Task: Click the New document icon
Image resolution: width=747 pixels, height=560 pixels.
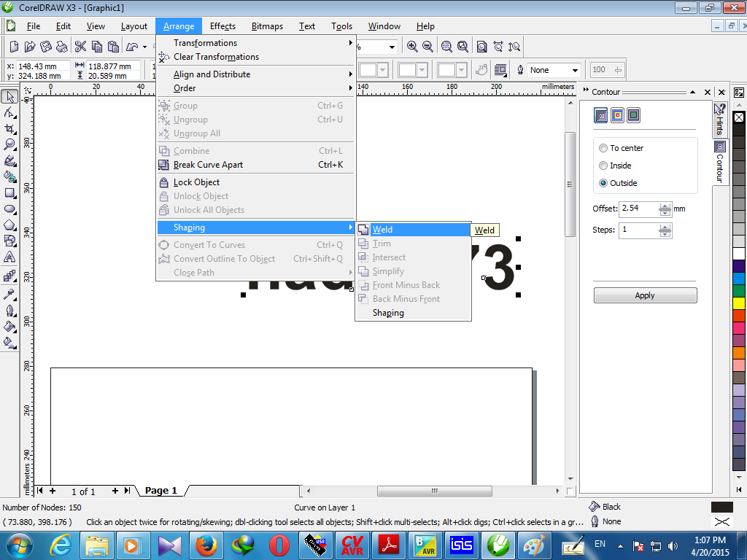Action: [14, 46]
